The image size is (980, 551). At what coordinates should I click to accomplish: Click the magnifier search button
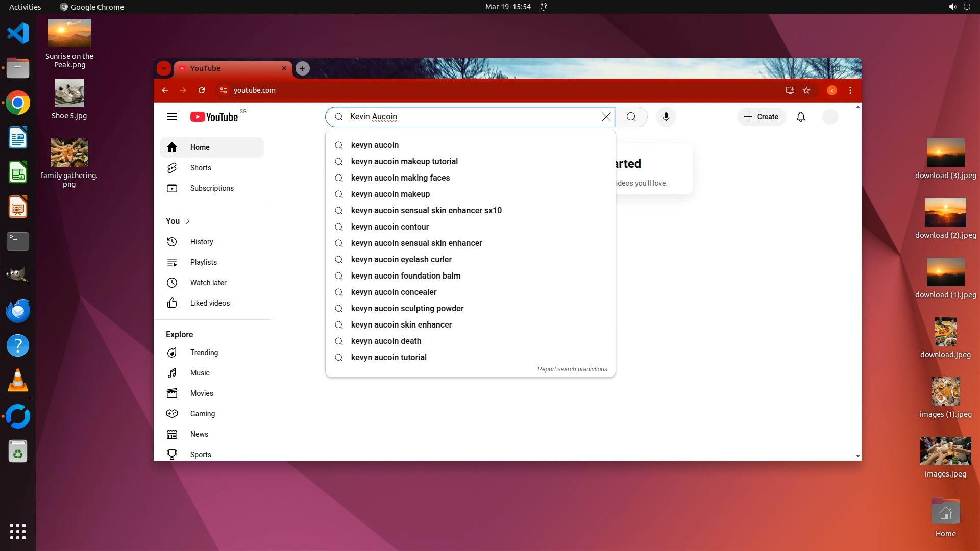pyautogui.click(x=631, y=117)
